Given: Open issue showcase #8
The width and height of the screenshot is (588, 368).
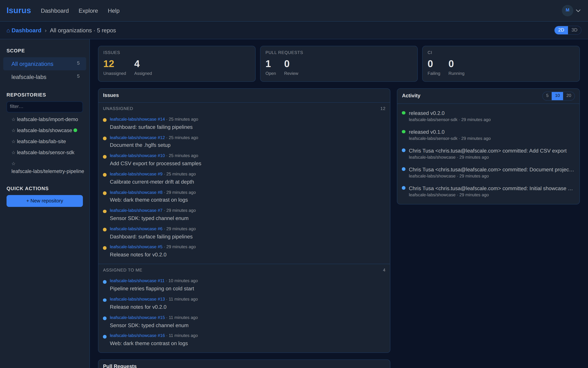Looking at the screenshot, I should coord(136,192).
